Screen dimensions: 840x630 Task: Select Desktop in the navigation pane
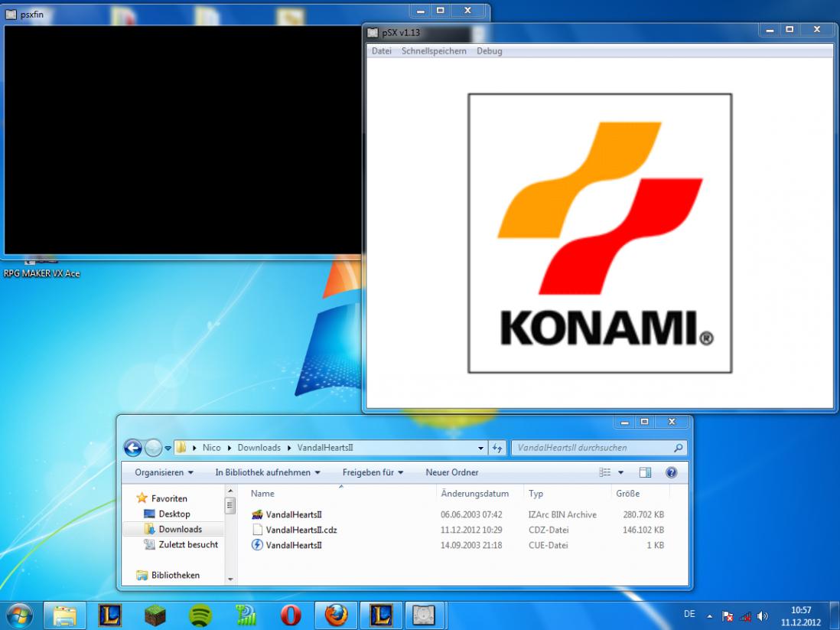(174, 514)
